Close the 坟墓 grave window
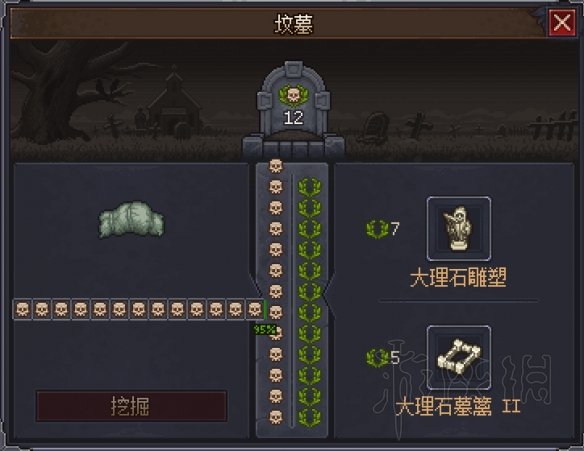The image size is (584, 451). 562,22
